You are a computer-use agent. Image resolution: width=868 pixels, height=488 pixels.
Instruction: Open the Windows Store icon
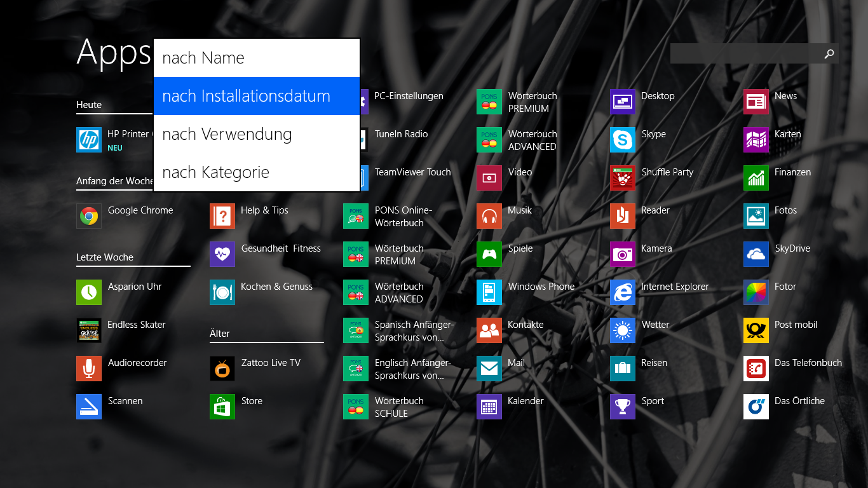coord(222,407)
